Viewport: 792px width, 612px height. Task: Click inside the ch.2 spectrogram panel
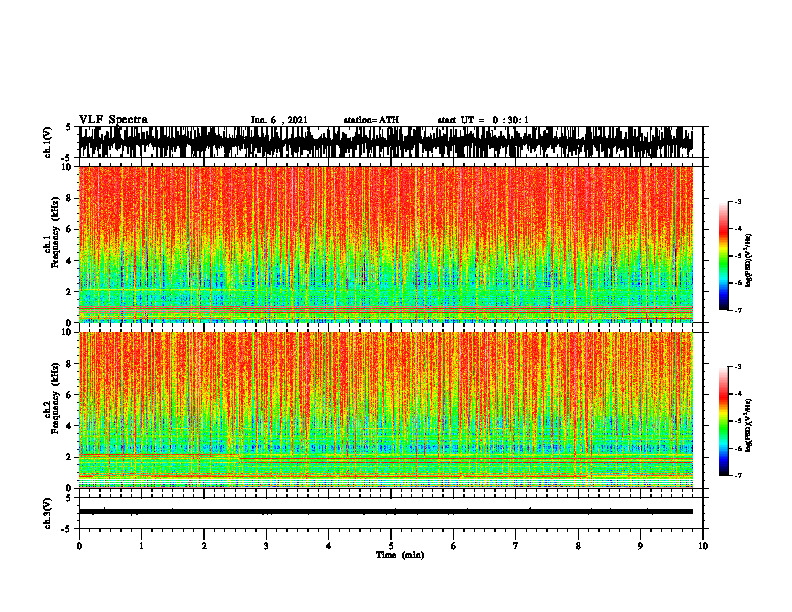[386, 410]
